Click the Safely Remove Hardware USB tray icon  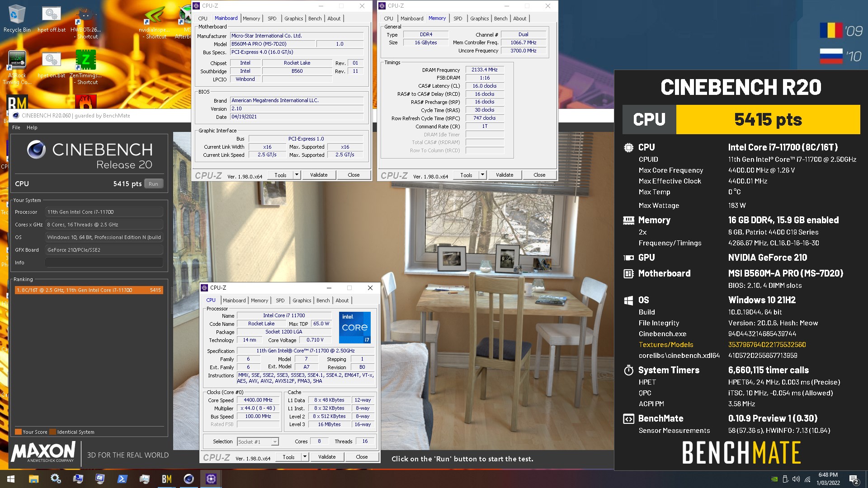[x=785, y=479]
